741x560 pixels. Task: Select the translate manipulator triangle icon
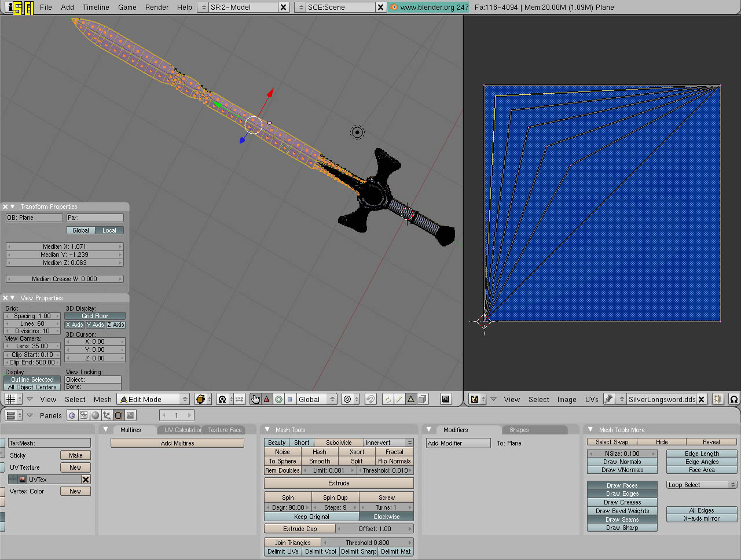267,399
